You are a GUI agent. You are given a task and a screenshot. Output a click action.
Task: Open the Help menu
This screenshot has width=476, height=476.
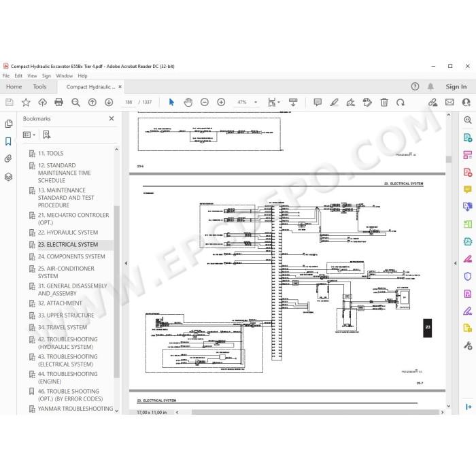(x=82, y=76)
